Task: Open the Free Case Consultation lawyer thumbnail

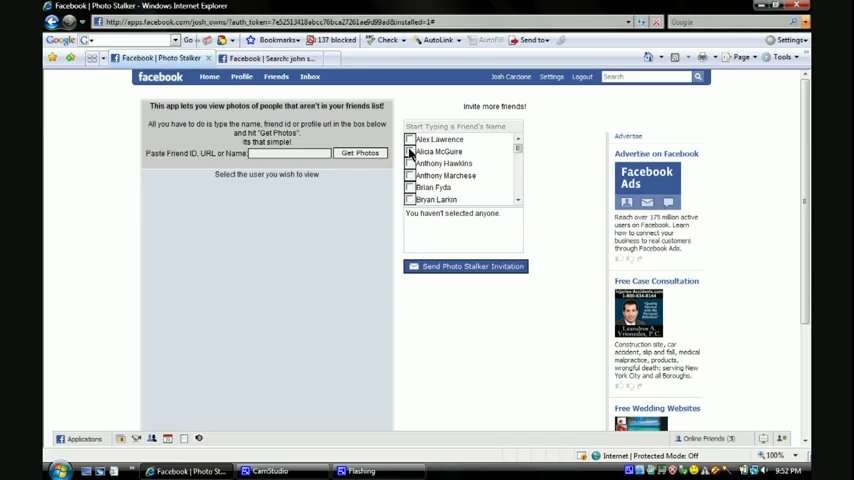Action: click(x=638, y=313)
